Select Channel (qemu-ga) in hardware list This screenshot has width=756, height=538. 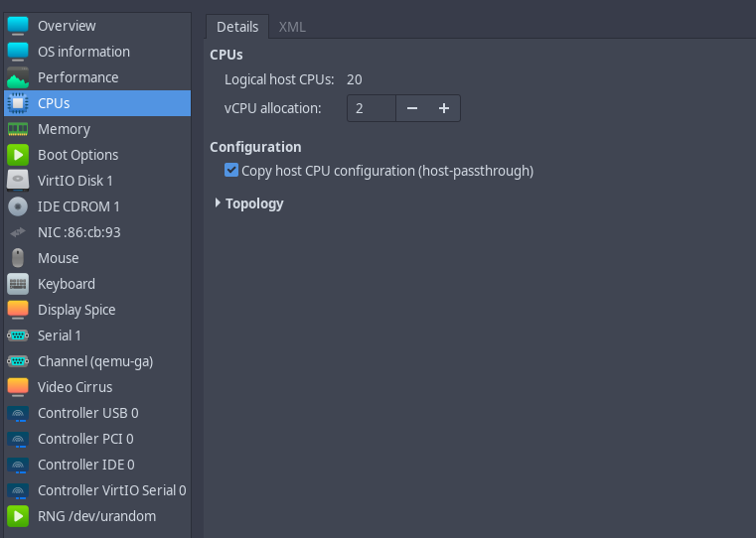[x=94, y=361]
